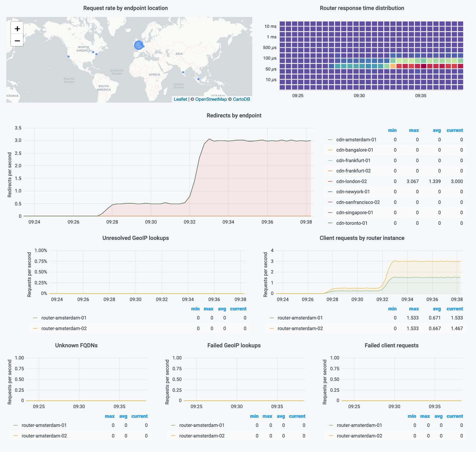This screenshot has height=452, width=476.
Task: Click router-amsterdam-01 avg value 0.671
Action: tap(435, 318)
